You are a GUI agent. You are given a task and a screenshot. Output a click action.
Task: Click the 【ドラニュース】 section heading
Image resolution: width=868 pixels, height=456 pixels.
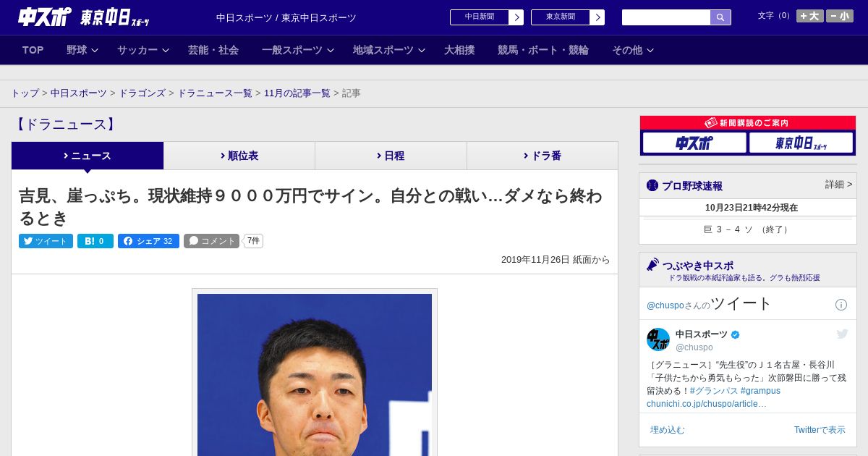click(65, 124)
